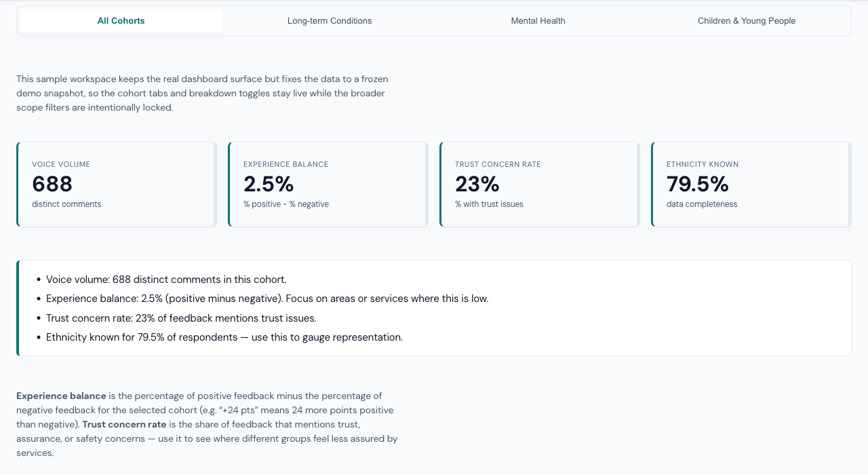
Task: Select the 79.5% data completeness value
Action: [698, 184]
